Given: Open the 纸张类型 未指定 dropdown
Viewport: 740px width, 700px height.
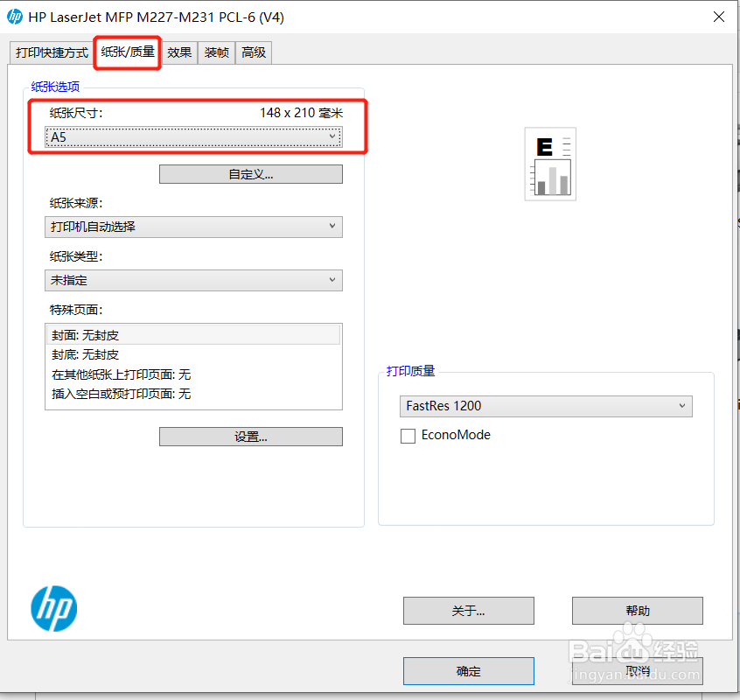Looking at the screenshot, I should [x=193, y=280].
